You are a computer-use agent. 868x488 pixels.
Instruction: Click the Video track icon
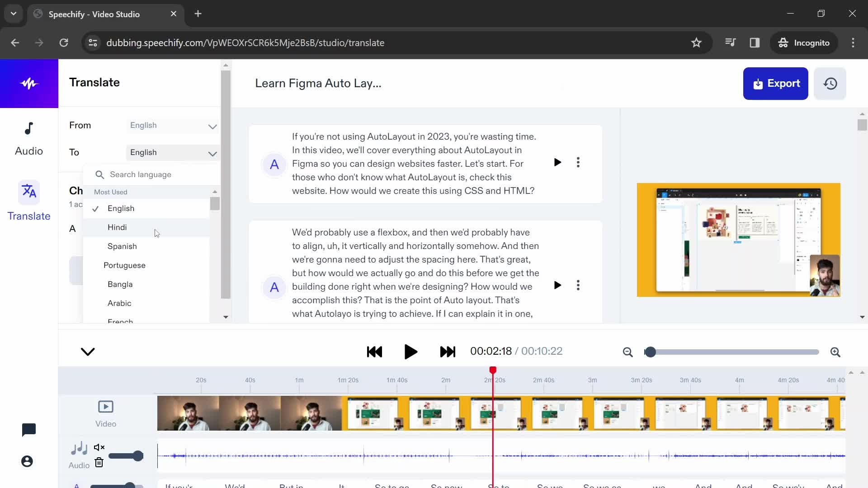pos(106,407)
